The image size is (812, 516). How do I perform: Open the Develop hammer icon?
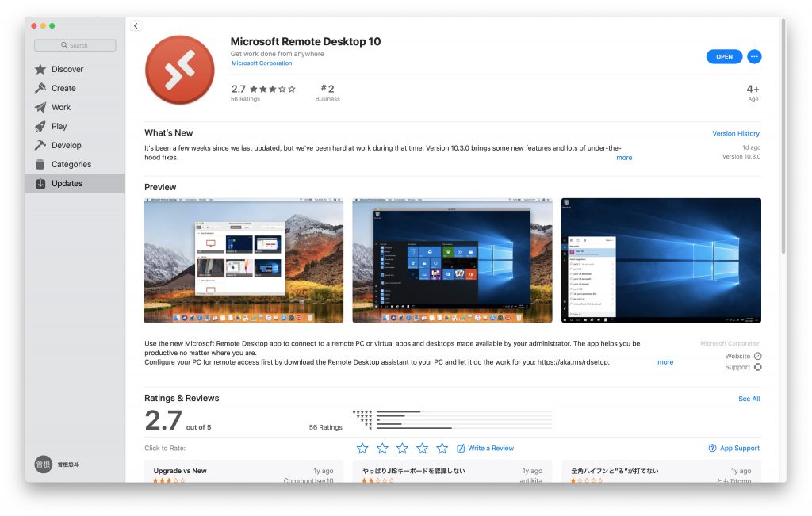[40, 145]
